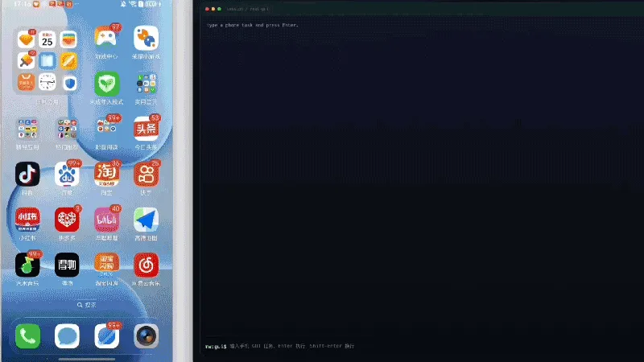
Task: Minimize terminal with the yellow button
Action: click(x=213, y=9)
